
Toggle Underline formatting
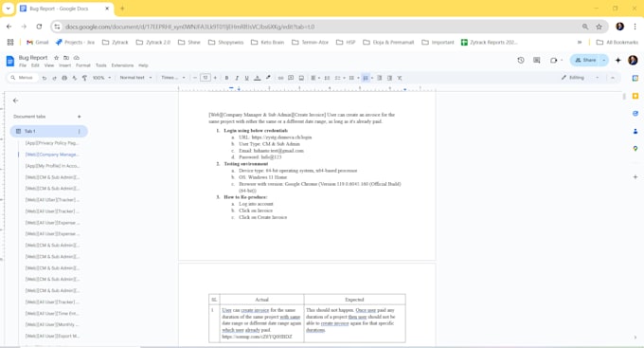(x=247, y=78)
